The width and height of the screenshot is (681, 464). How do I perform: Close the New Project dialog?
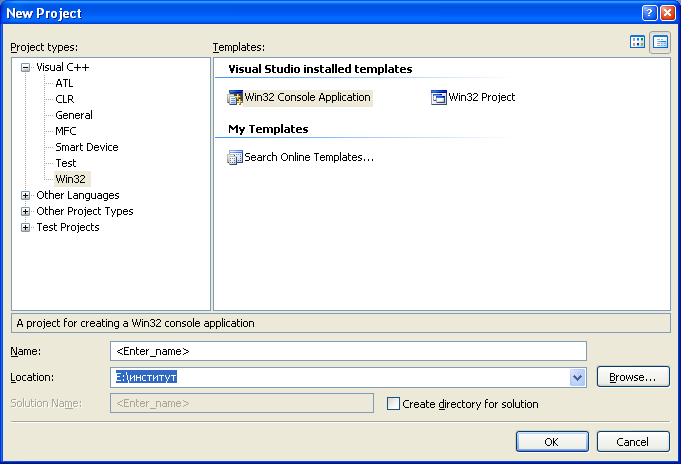pyautogui.click(x=667, y=13)
